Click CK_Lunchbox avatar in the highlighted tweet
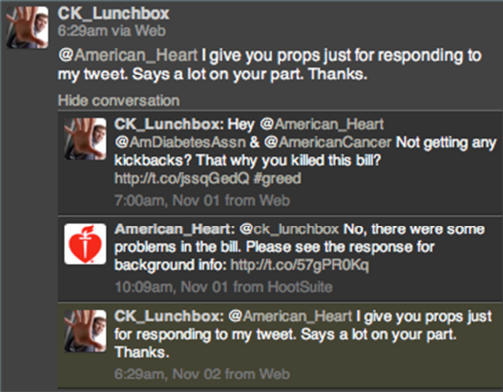The image size is (503, 392). point(85,331)
